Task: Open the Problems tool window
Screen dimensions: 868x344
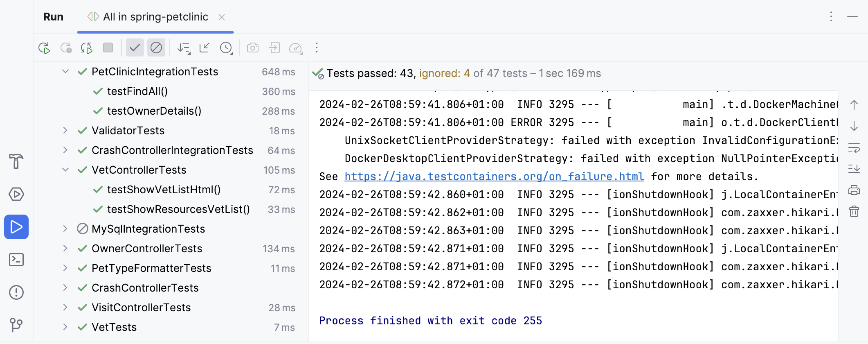Action: (16, 292)
